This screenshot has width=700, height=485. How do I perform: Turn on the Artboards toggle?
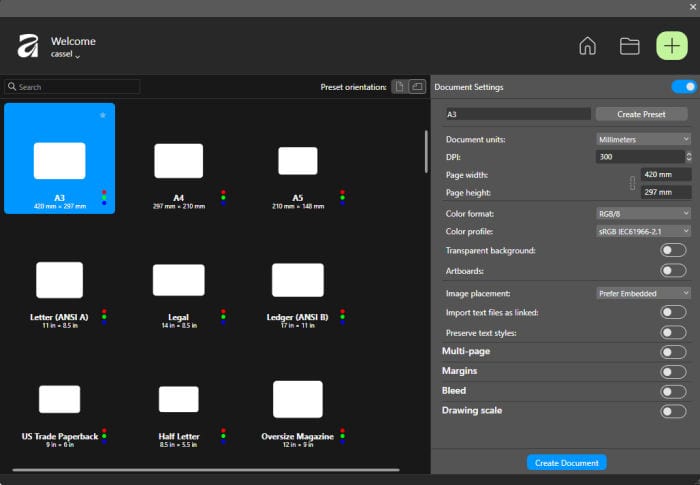click(x=673, y=270)
